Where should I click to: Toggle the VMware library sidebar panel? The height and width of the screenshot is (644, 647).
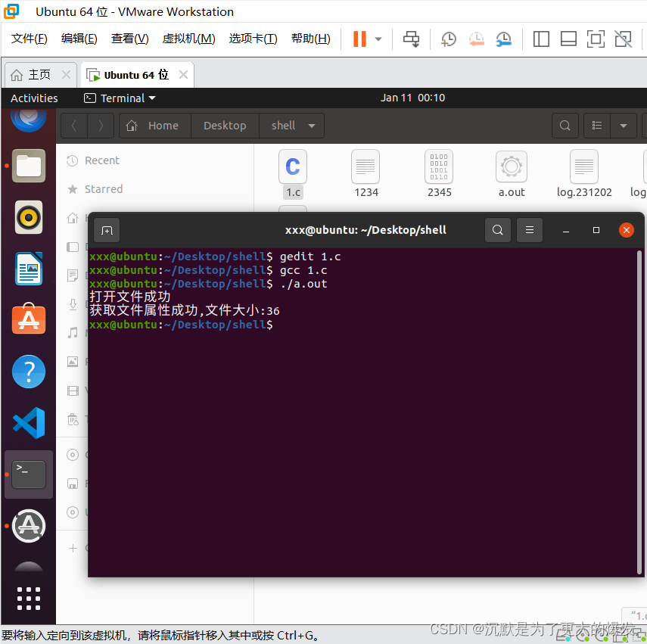click(541, 39)
